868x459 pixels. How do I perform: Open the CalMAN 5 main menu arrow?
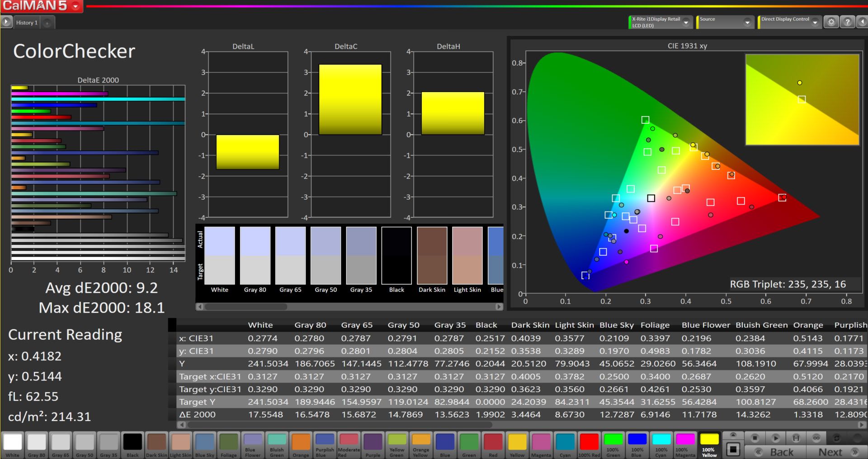point(75,6)
